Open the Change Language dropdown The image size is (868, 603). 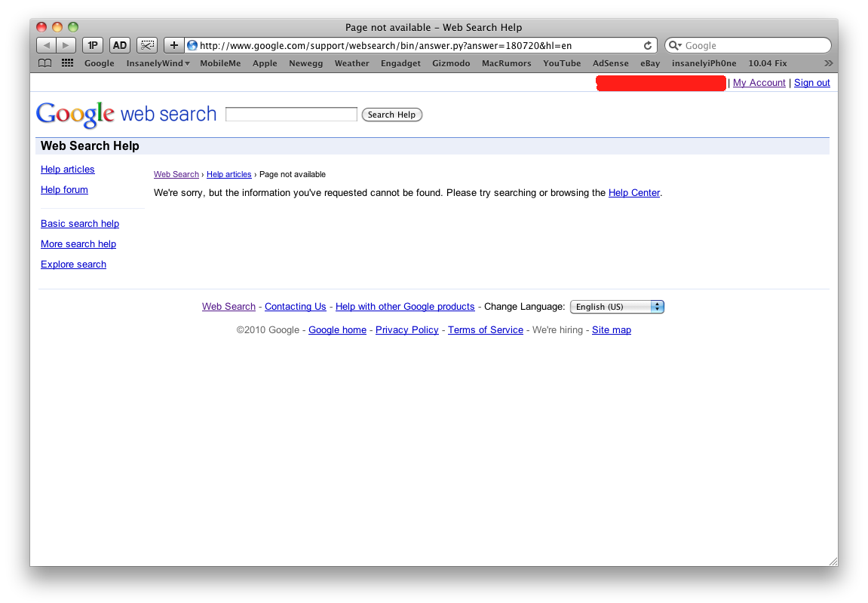(x=617, y=307)
